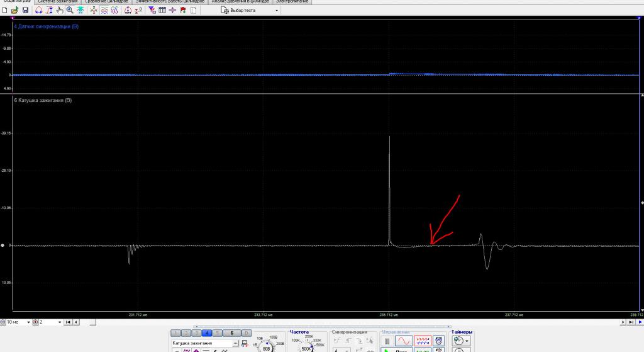The width and height of the screenshot is (644, 352).
Task: Expand the 10 мс time scale dropdown
Action: point(28,322)
